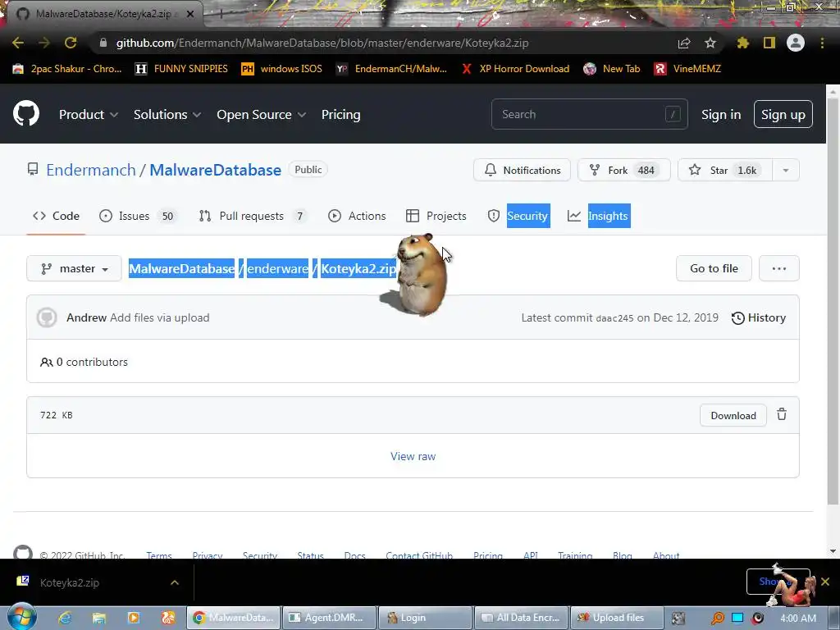Viewport: 840px width, 630px height.
Task: Expand the Solutions menu
Action: pyautogui.click(x=167, y=114)
